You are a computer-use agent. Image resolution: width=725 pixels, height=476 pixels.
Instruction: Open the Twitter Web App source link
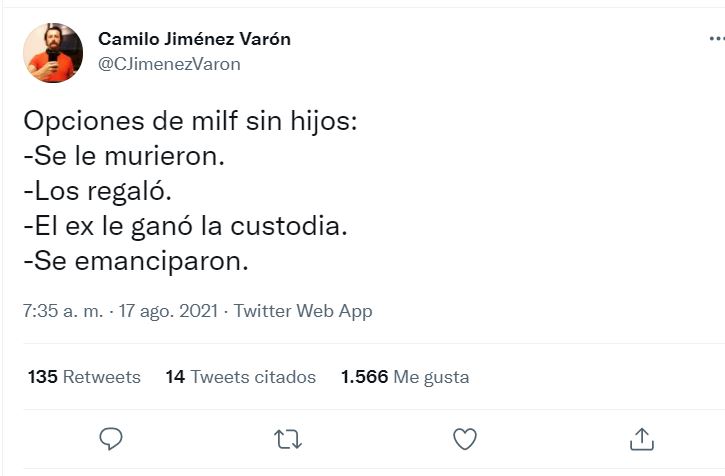303,311
